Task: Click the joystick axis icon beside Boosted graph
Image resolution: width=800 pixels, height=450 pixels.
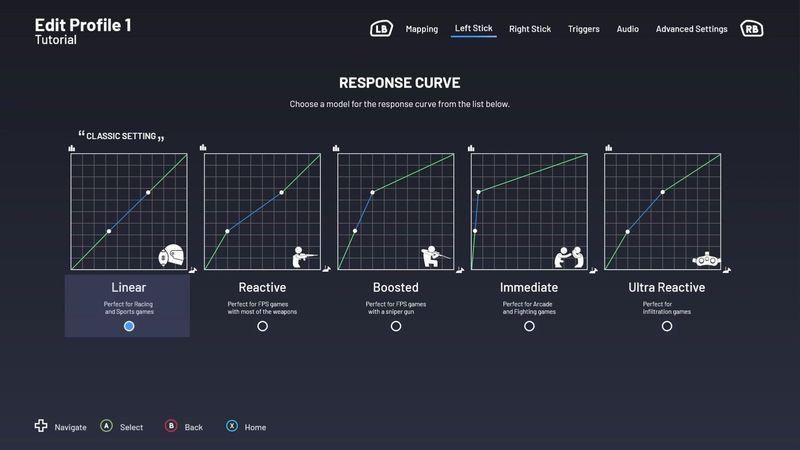Action: click(460, 270)
